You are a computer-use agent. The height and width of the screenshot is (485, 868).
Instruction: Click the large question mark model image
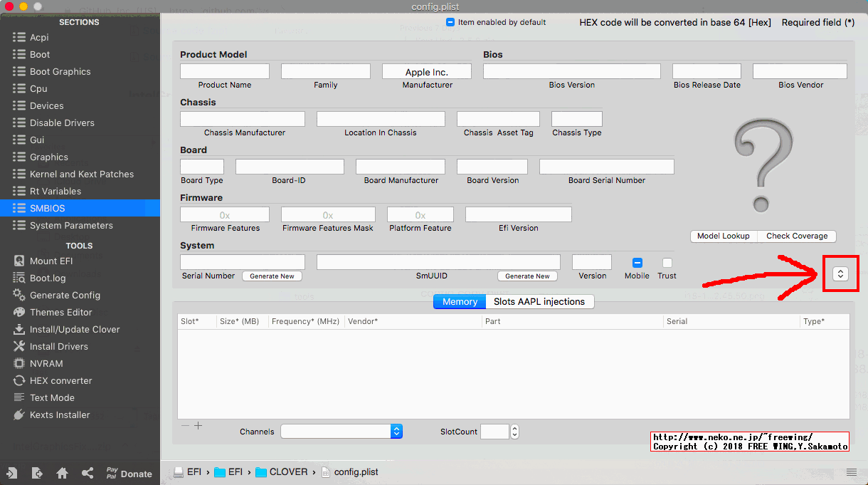click(x=761, y=167)
